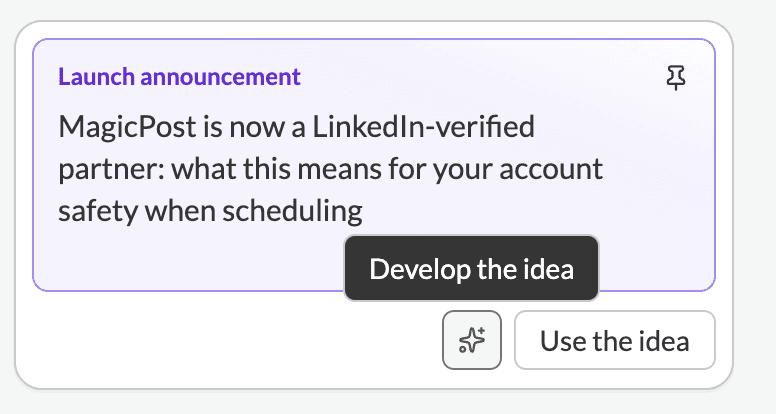Click the white area below the idea card
The width and height of the screenshot is (776, 414).
click(x=200, y=345)
